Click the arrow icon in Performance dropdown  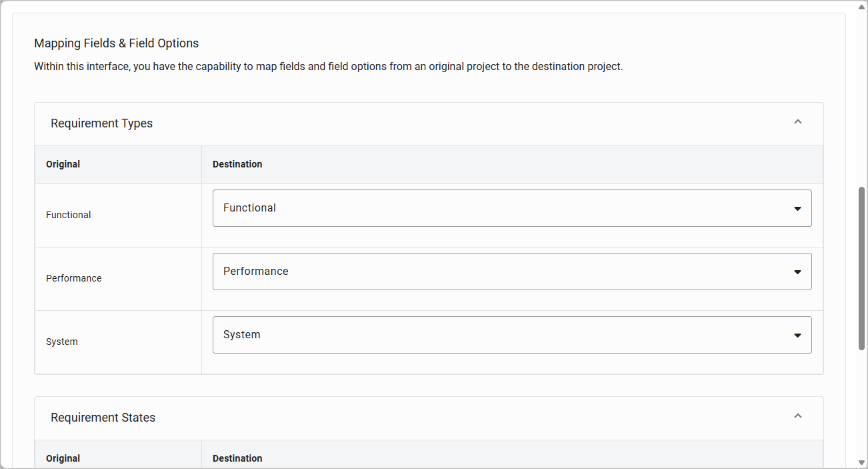click(x=797, y=272)
